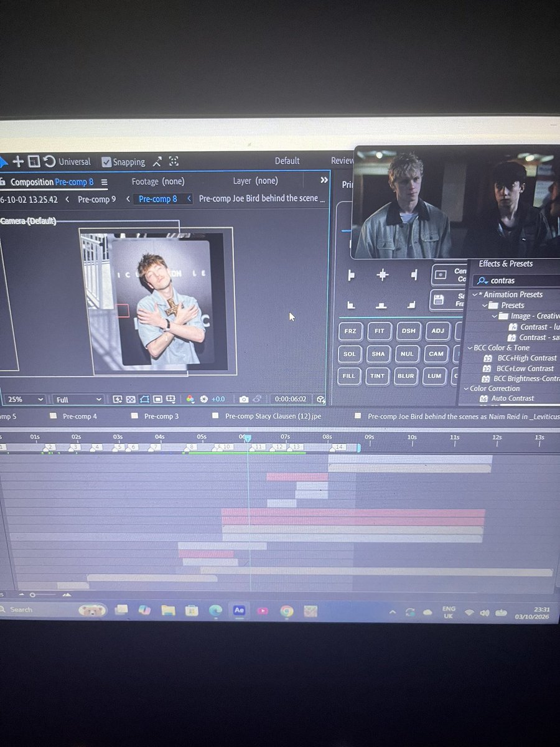Click the grid and guide options icon
This screenshot has width=560, height=747.
tap(171, 399)
